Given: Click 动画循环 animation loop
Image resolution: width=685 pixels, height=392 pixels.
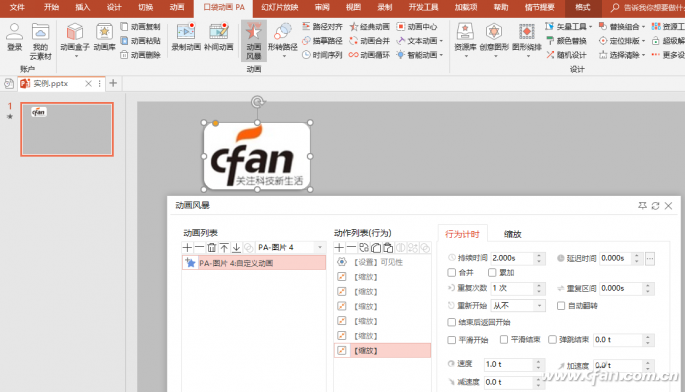Looking at the screenshot, I should pyautogui.click(x=369, y=55).
